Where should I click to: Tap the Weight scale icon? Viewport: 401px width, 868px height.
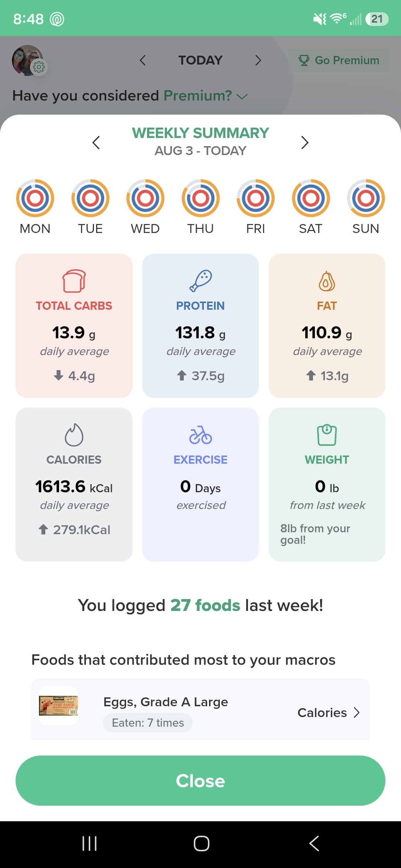(x=327, y=435)
